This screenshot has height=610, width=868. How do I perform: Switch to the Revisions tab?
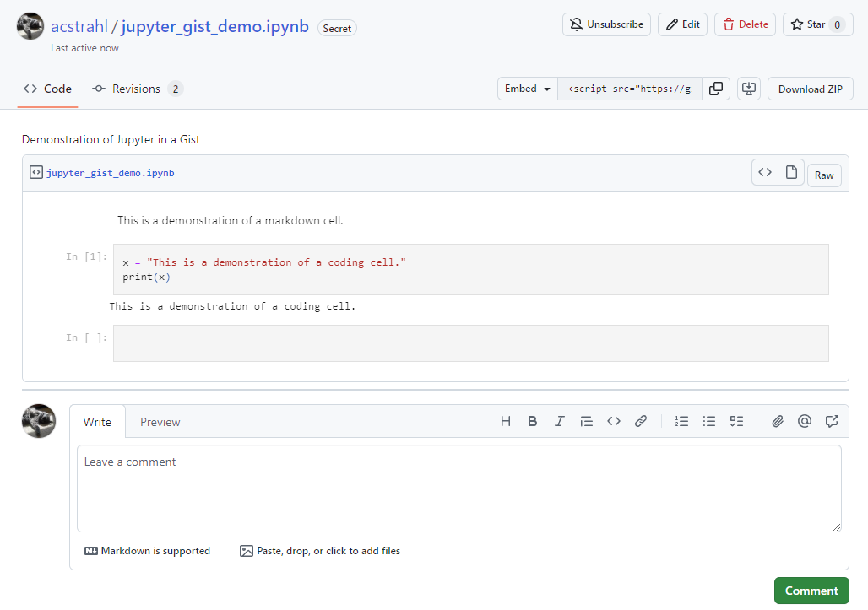(138, 89)
